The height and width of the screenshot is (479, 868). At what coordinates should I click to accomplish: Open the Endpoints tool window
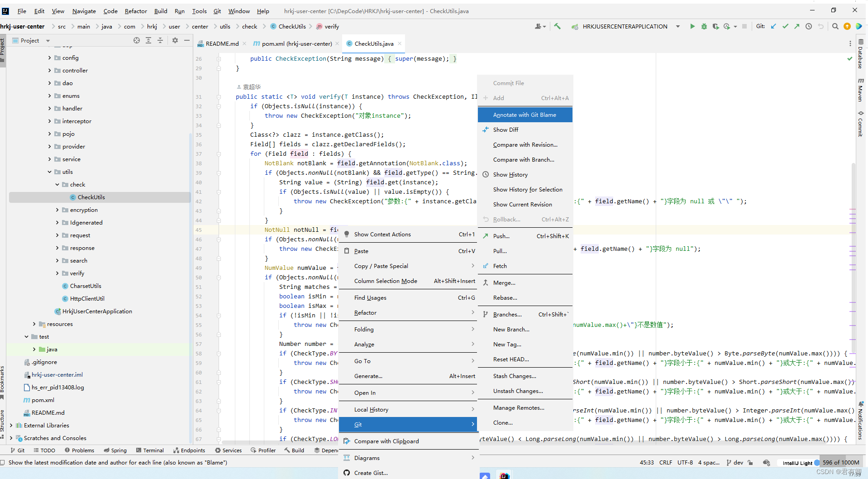189,450
